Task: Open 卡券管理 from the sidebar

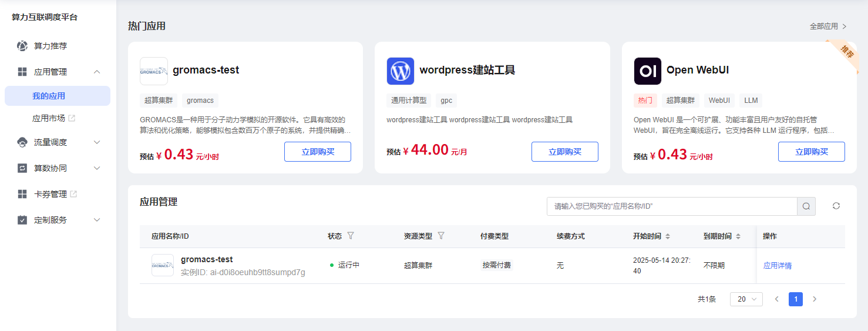Action: click(51, 194)
